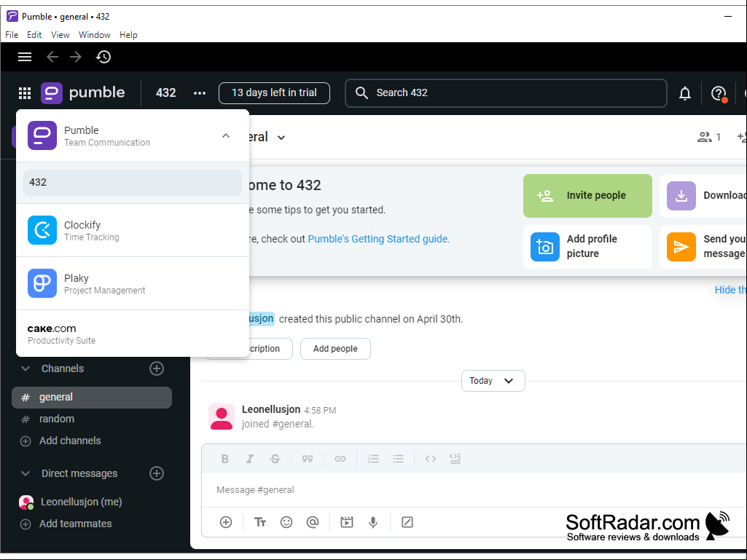Click the slash shortcuts icon
Image resolution: width=747 pixels, height=560 pixels.
coord(407,522)
